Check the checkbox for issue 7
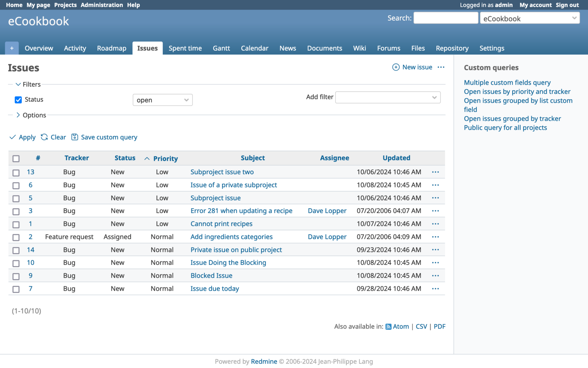 (x=16, y=289)
